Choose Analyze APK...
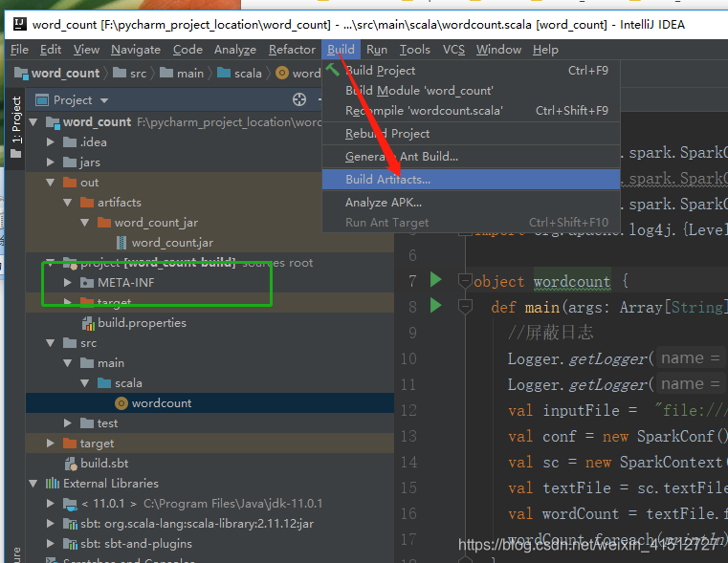This screenshot has height=563, width=728. tap(472, 203)
